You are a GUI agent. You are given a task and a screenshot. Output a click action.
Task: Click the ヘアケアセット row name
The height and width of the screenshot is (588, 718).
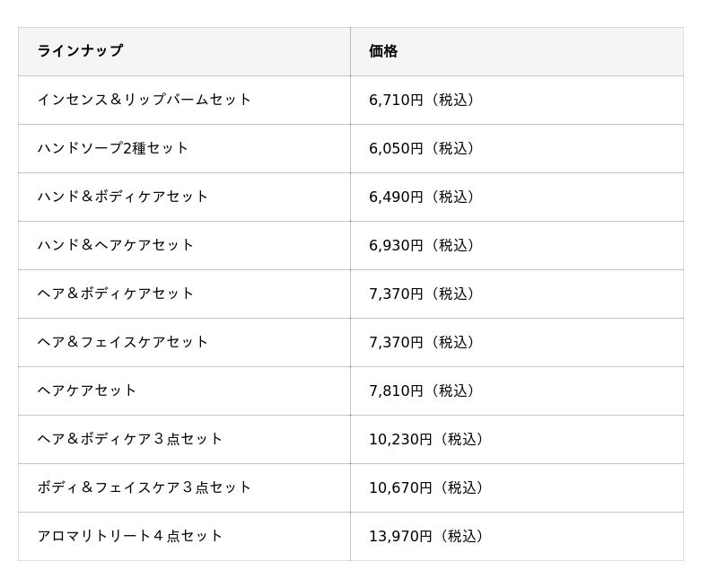(x=87, y=391)
